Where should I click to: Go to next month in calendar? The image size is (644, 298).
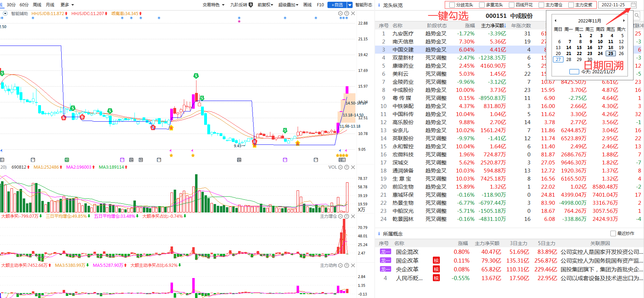point(624,21)
